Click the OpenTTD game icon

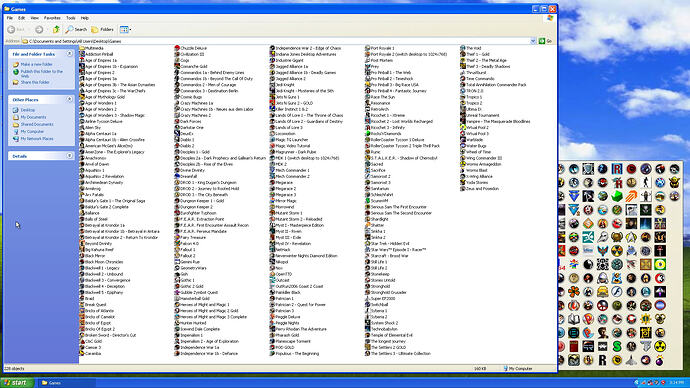(x=272, y=274)
